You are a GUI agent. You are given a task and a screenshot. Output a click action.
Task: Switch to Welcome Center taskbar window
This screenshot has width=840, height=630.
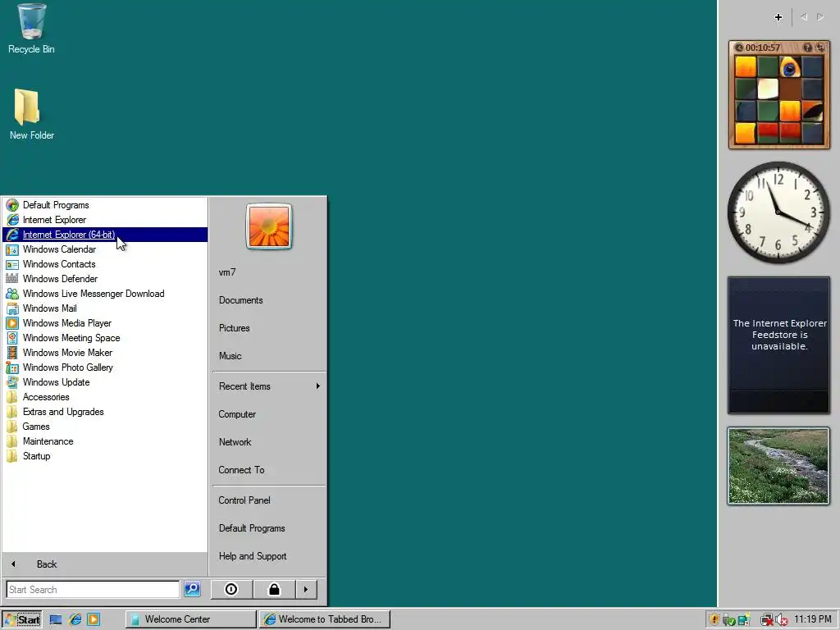191,619
